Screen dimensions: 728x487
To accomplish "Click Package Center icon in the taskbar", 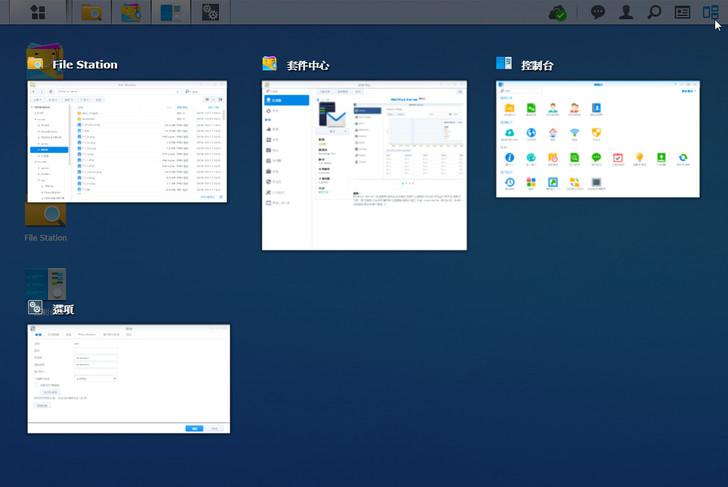I will [131, 12].
